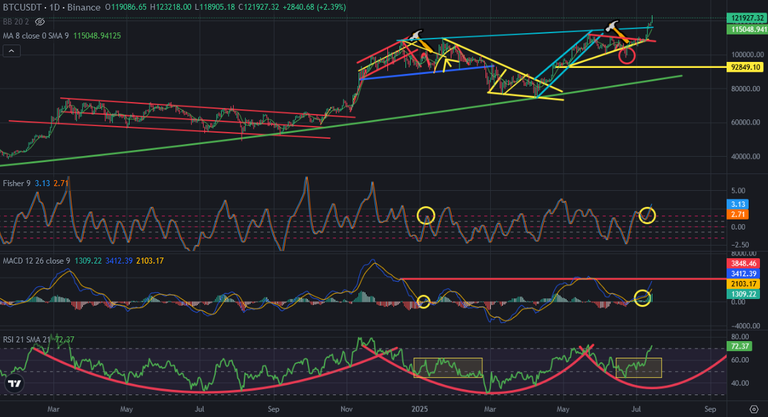Screen dimensions: 768x417
Task: Select yellow circle on MACD near January
Action: tap(423, 302)
